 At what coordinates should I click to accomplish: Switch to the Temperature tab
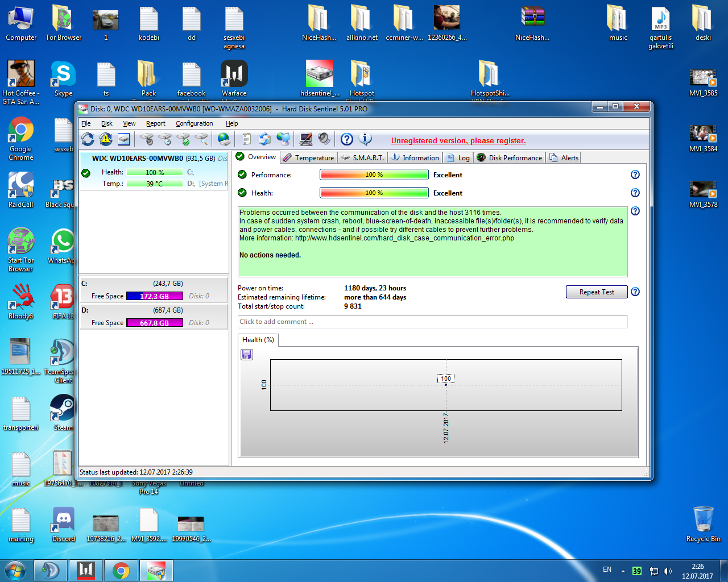tap(309, 158)
